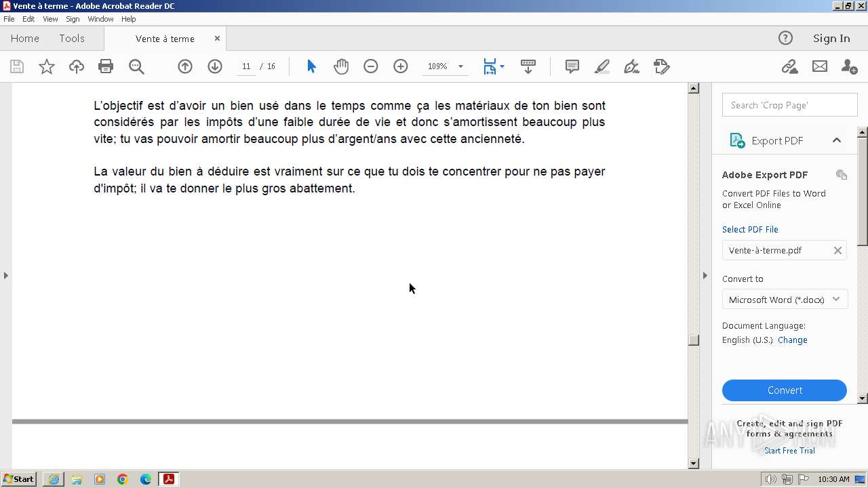This screenshot has width=868, height=488.
Task: Click the Vente-à-terme.pdf file field
Action: [x=784, y=250]
